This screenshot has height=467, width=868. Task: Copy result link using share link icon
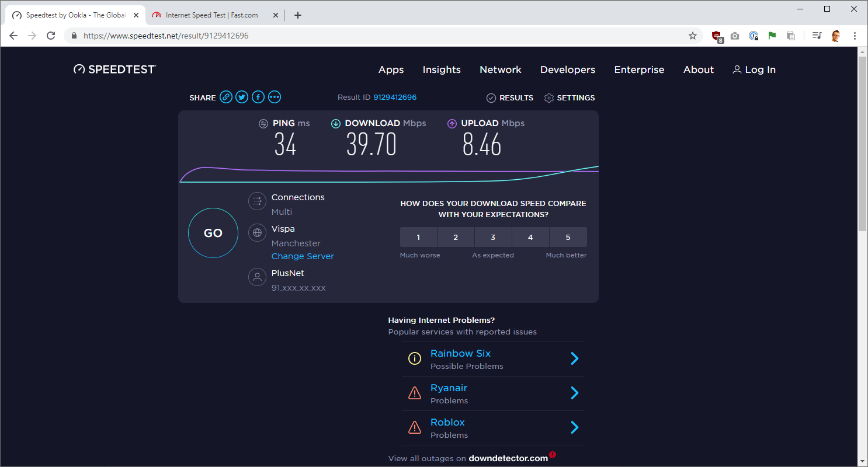tap(226, 97)
